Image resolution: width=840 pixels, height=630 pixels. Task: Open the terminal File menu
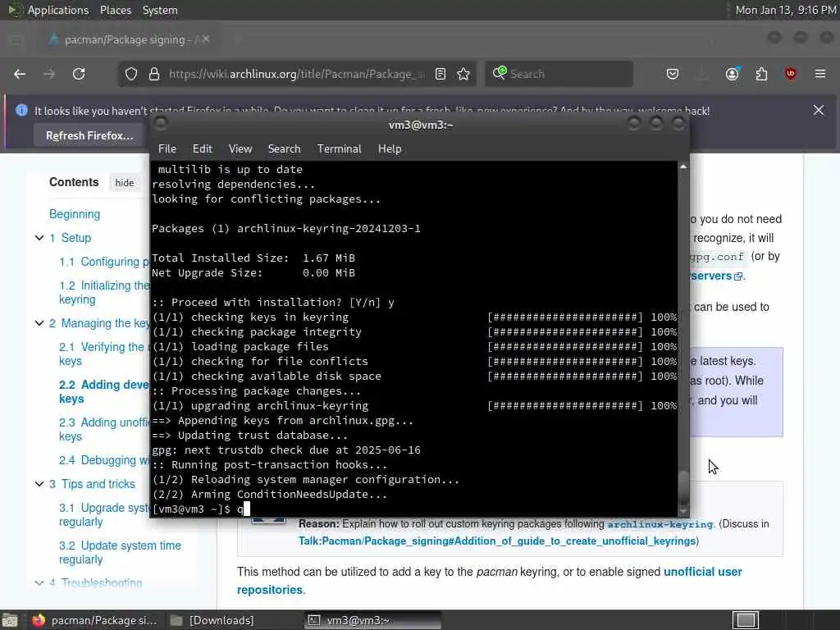[167, 149]
